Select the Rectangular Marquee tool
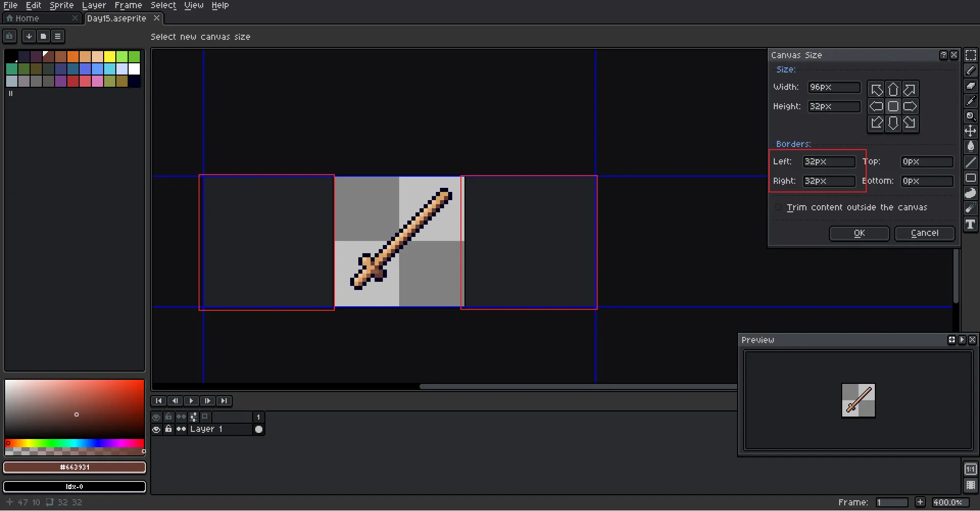Image resolution: width=980 pixels, height=511 pixels. click(970, 55)
